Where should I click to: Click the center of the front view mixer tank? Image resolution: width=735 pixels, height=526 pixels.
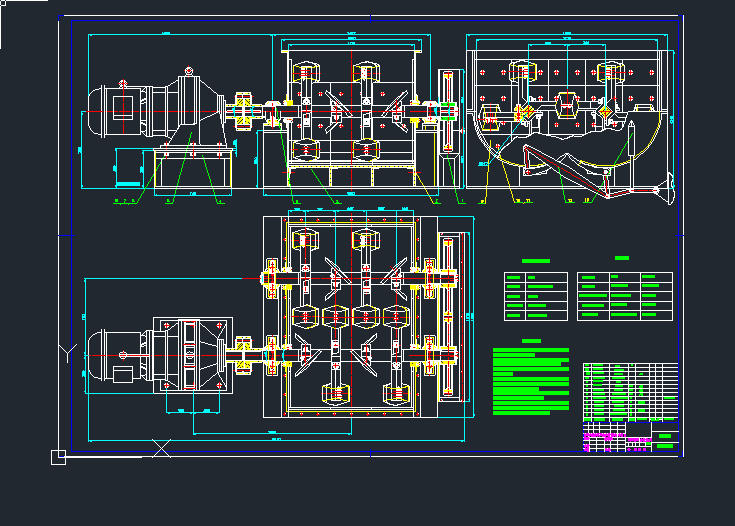[350, 108]
